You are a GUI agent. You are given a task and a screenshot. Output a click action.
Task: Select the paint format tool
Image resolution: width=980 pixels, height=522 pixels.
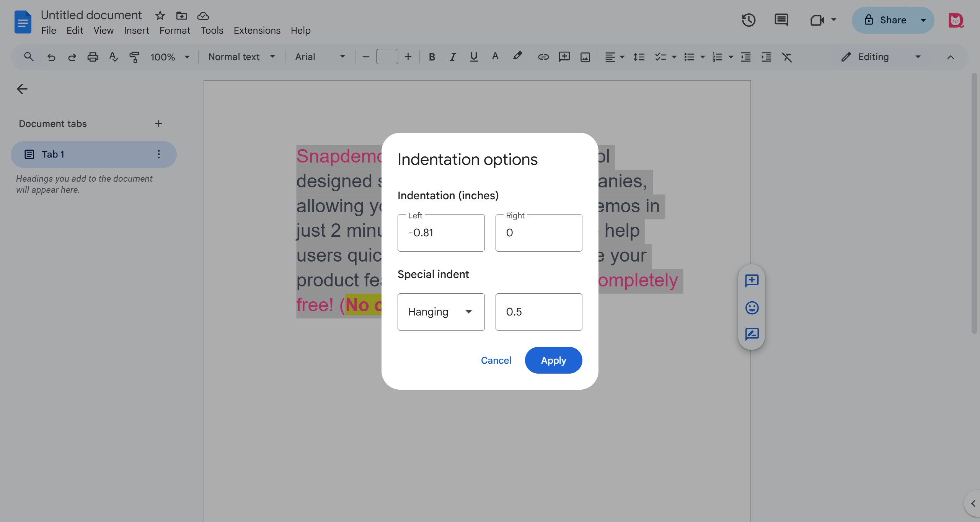click(134, 57)
